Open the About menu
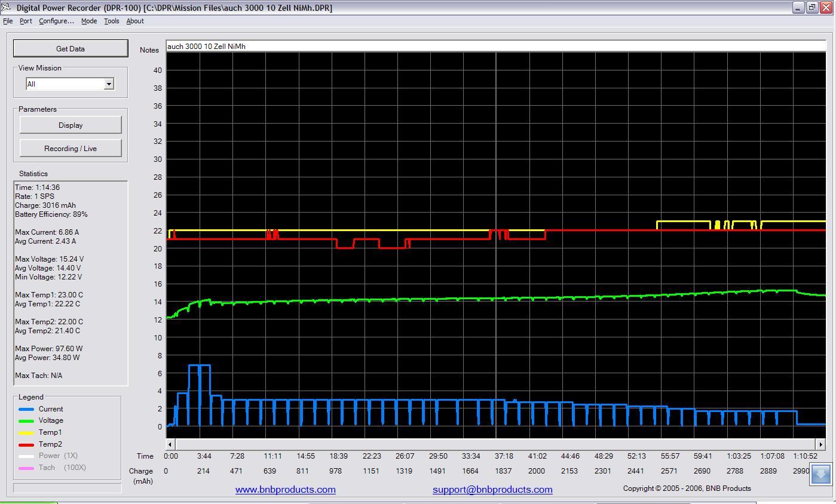The image size is (836, 504). pos(135,21)
